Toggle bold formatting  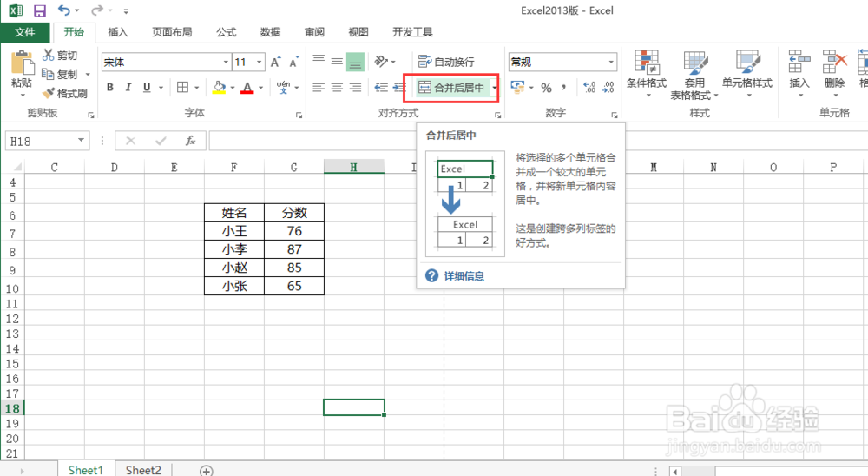(110, 87)
